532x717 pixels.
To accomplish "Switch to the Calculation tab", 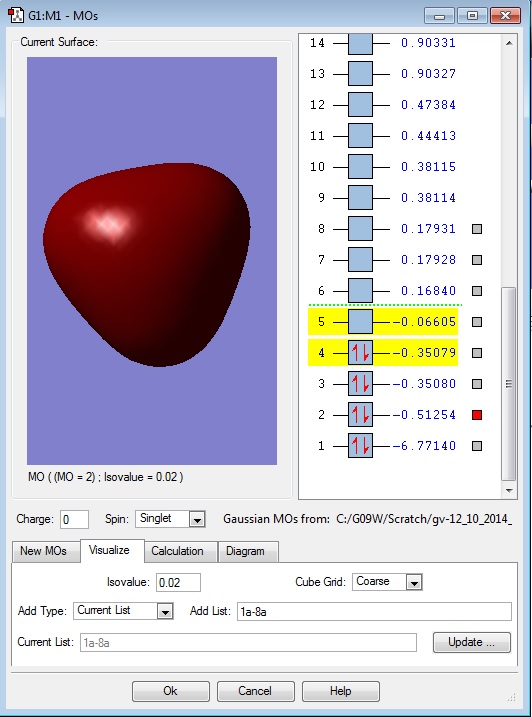I will pos(177,551).
